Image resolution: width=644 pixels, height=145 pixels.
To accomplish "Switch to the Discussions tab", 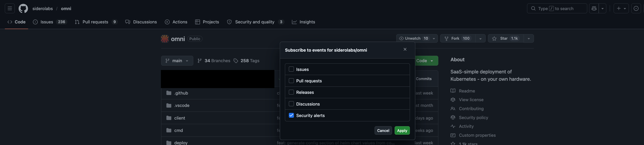I will (141, 22).
